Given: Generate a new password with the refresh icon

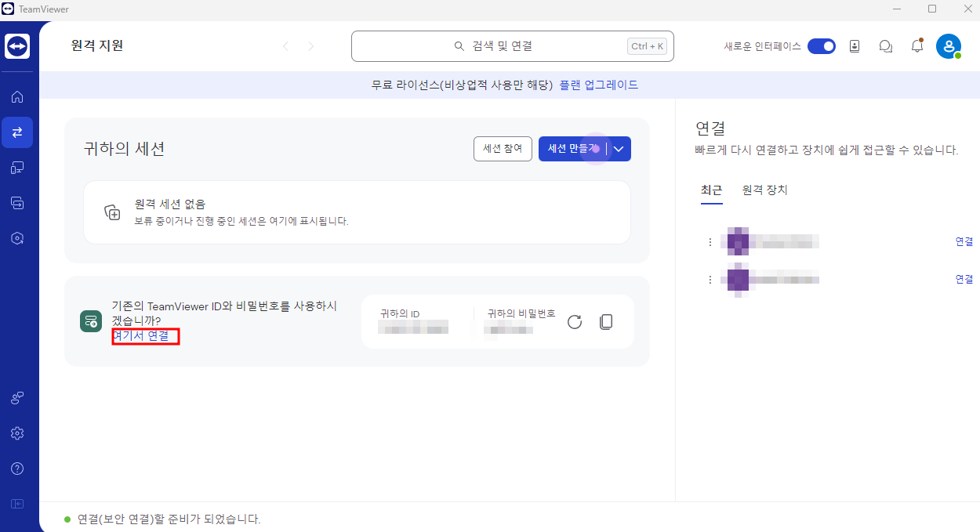Looking at the screenshot, I should 574,321.
